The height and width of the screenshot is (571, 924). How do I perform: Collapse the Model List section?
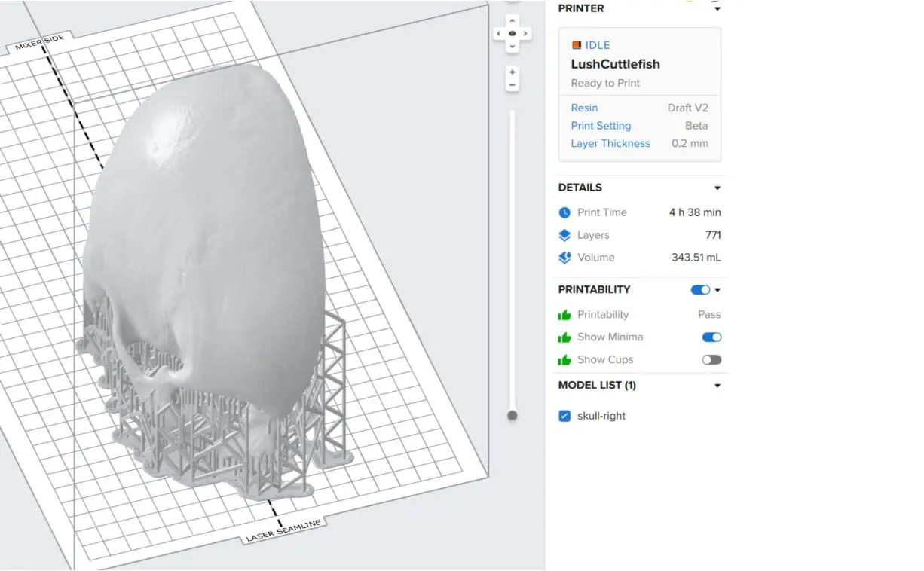717,386
